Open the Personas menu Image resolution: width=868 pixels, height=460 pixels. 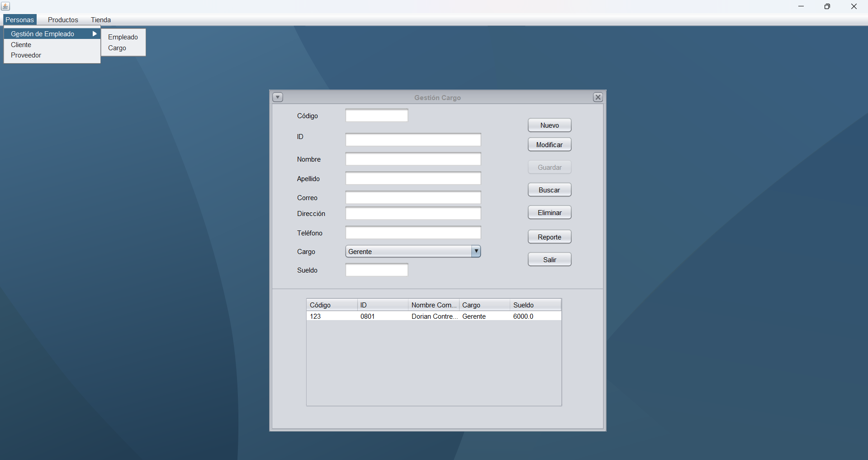(x=20, y=20)
